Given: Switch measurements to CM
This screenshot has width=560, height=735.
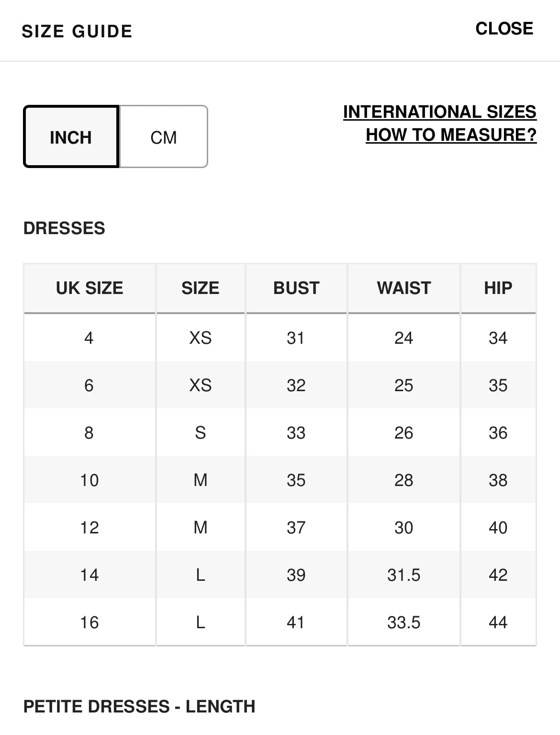Looking at the screenshot, I should coord(163,137).
